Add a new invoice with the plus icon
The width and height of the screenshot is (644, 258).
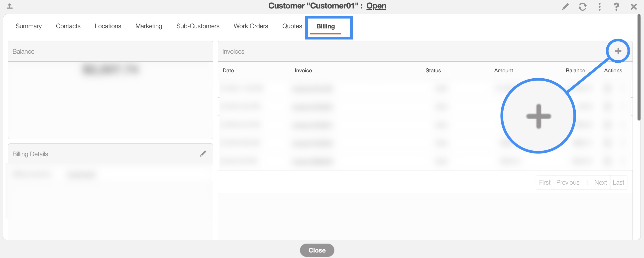click(x=618, y=51)
